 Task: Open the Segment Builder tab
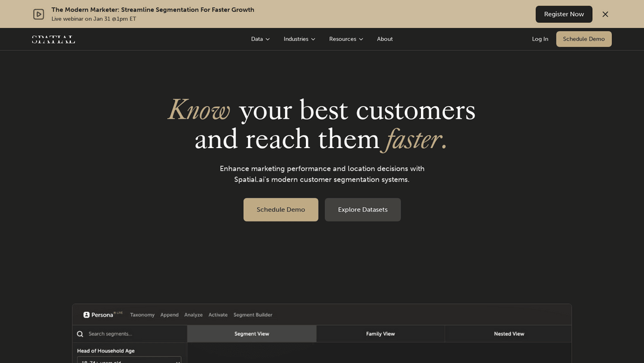253,315
